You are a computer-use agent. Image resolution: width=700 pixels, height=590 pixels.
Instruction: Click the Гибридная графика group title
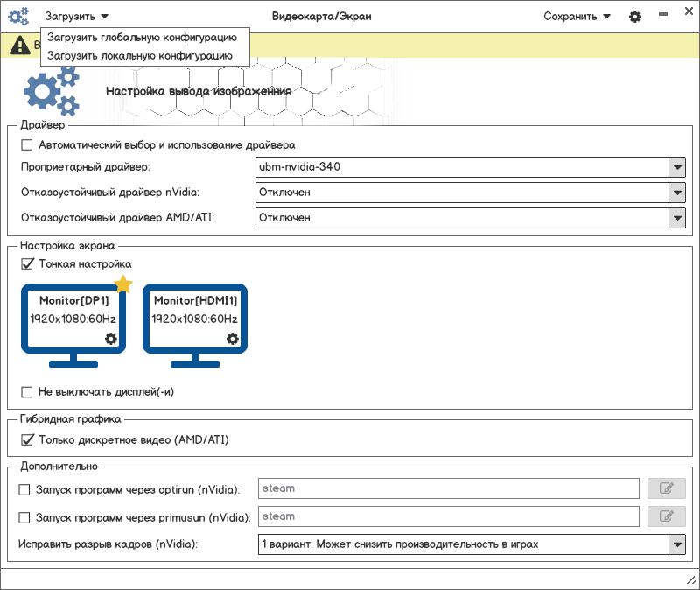tap(71, 419)
